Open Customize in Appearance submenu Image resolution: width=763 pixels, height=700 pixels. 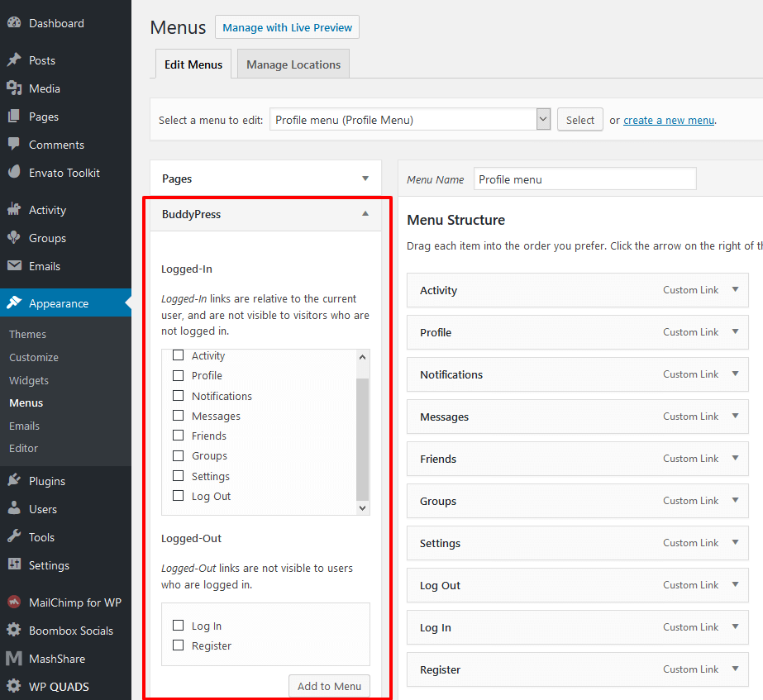34,357
